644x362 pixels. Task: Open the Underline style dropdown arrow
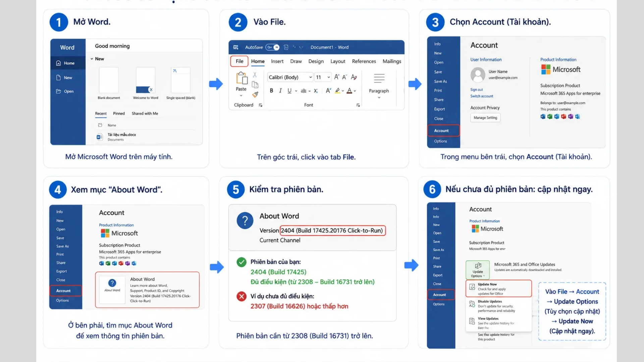[296, 91]
